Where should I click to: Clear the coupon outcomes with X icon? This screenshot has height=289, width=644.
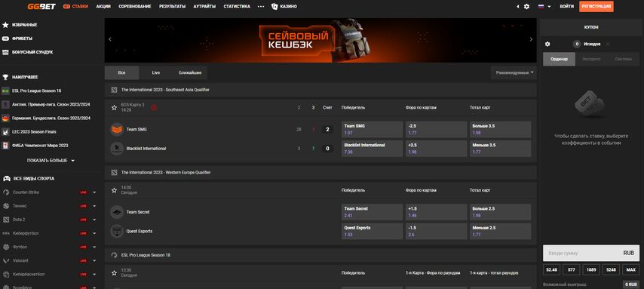point(608,44)
